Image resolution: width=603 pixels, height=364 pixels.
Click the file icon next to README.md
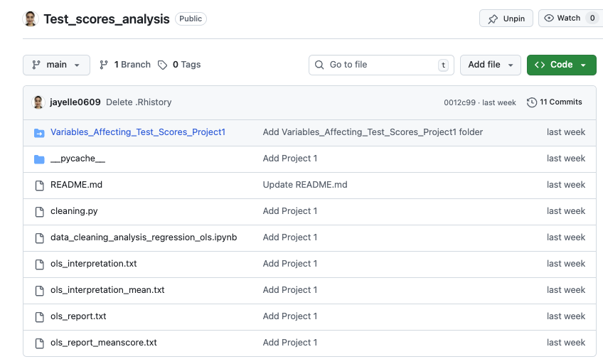[x=39, y=185]
